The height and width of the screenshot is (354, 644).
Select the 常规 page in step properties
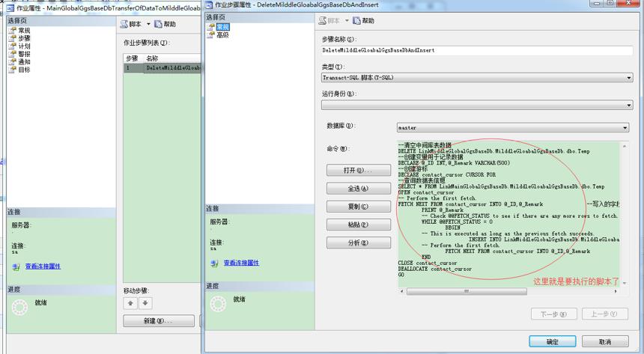222,27
